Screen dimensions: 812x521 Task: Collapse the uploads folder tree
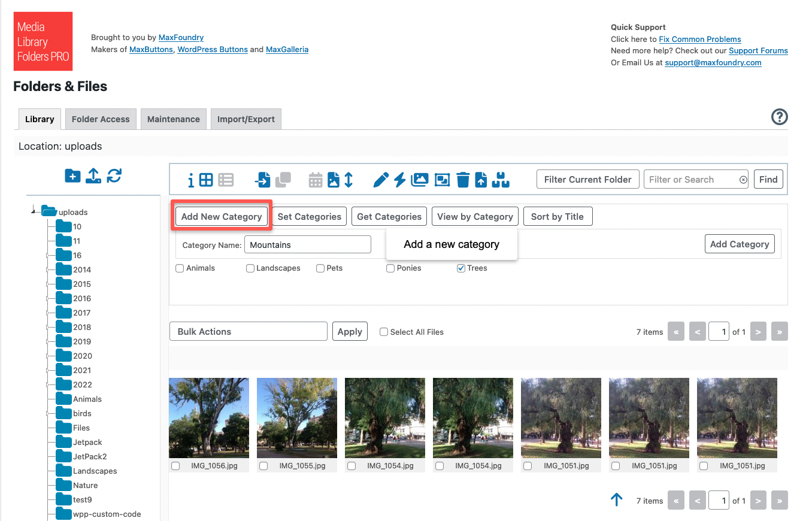(x=33, y=211)
